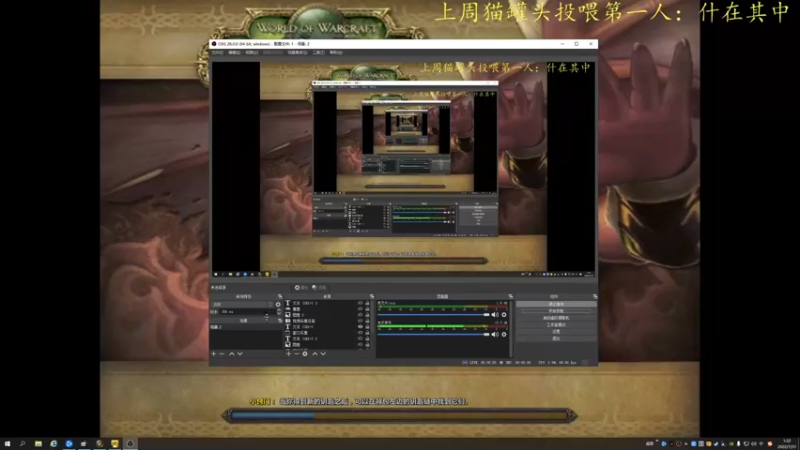Open the 视图 menu in OBS
The width and height of the screenshot is (800, 450).
pos(251,53)
